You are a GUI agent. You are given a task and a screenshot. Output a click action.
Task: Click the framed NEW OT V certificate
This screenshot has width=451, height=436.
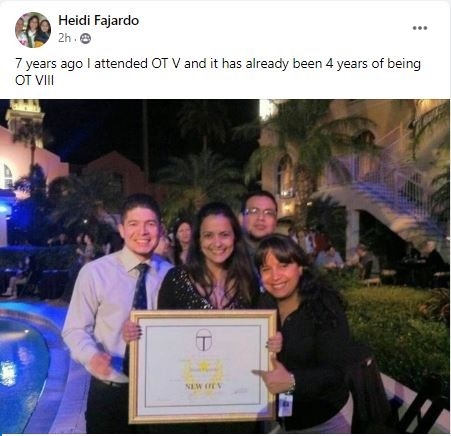click(x=203, y=366)
